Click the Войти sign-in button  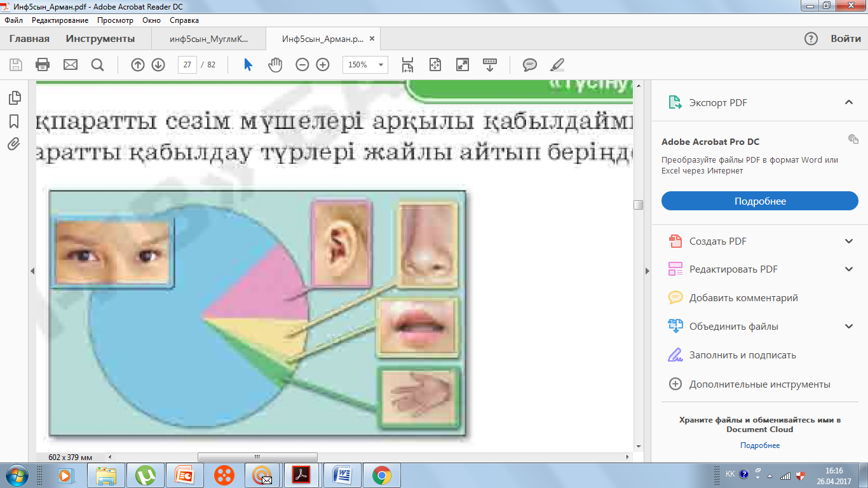click(846, 39)
